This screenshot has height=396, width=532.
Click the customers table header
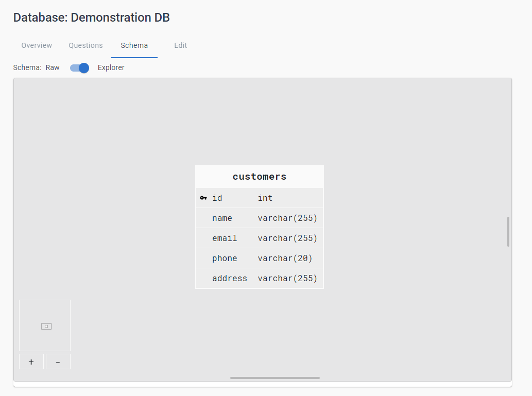260,177
